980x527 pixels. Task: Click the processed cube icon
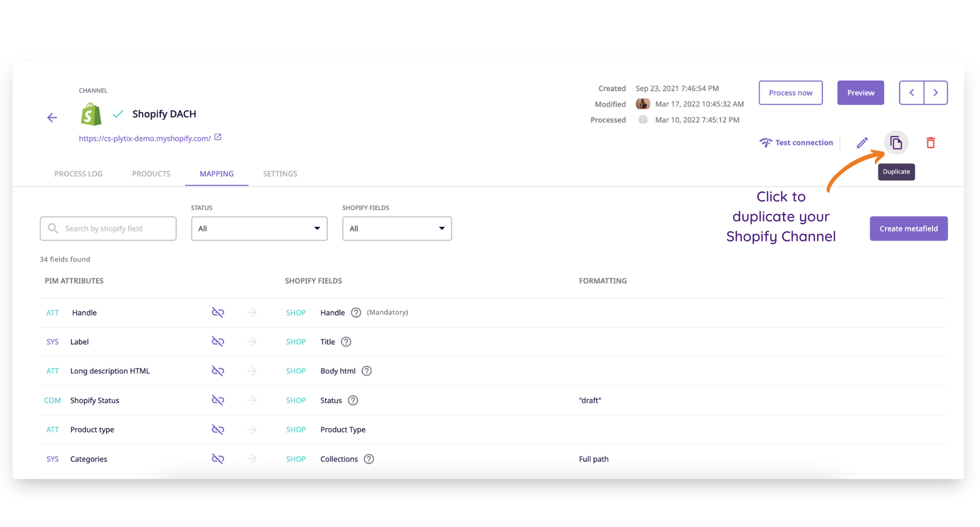coord(643,120)
